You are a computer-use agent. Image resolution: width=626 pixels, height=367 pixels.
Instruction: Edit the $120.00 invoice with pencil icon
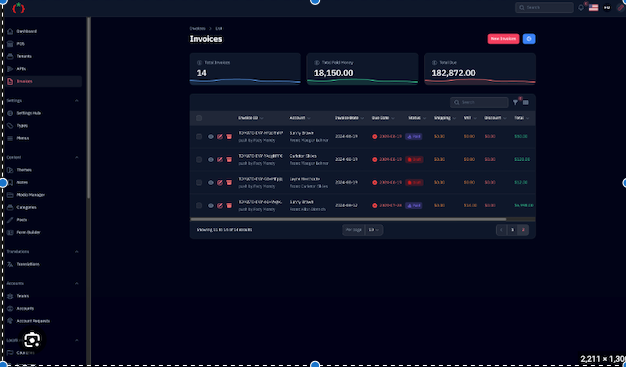220,159
